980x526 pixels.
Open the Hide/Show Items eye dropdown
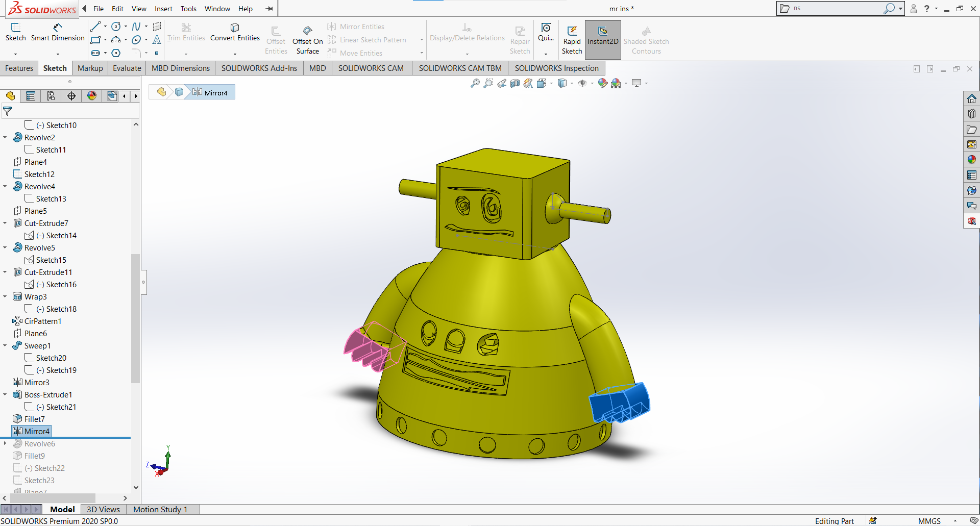592,83
